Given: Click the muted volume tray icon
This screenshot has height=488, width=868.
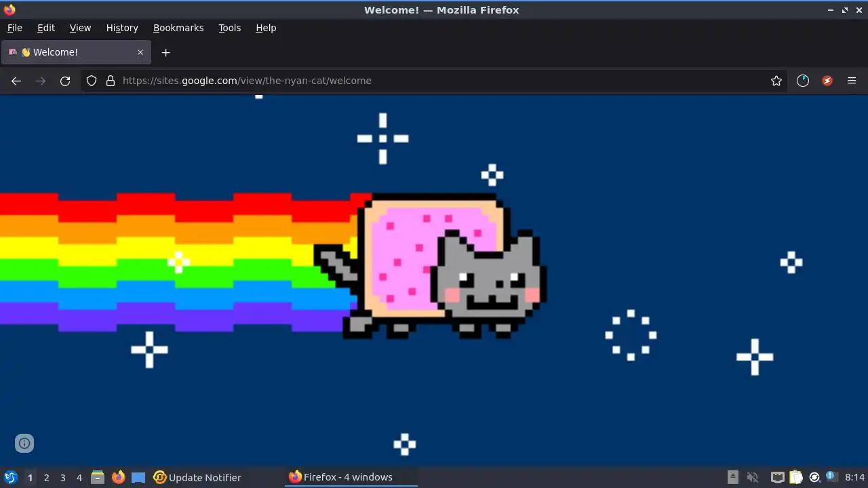Looking at the screenshot, I should point(753,477).
